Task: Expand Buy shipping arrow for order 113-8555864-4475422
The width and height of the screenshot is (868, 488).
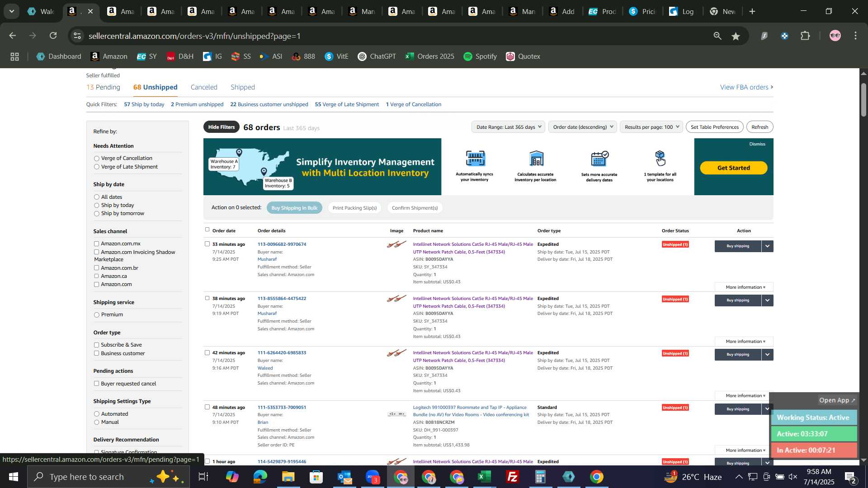Action: coord(767,300)
